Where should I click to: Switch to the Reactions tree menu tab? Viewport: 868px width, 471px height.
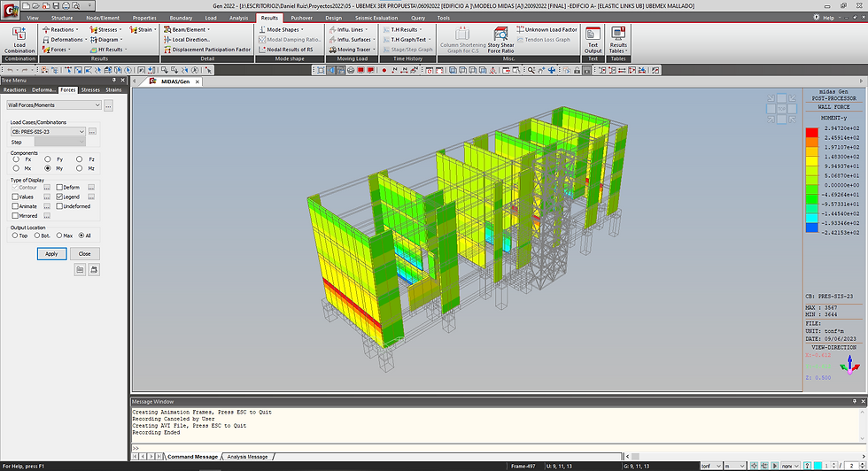click(x=14, y=89)
